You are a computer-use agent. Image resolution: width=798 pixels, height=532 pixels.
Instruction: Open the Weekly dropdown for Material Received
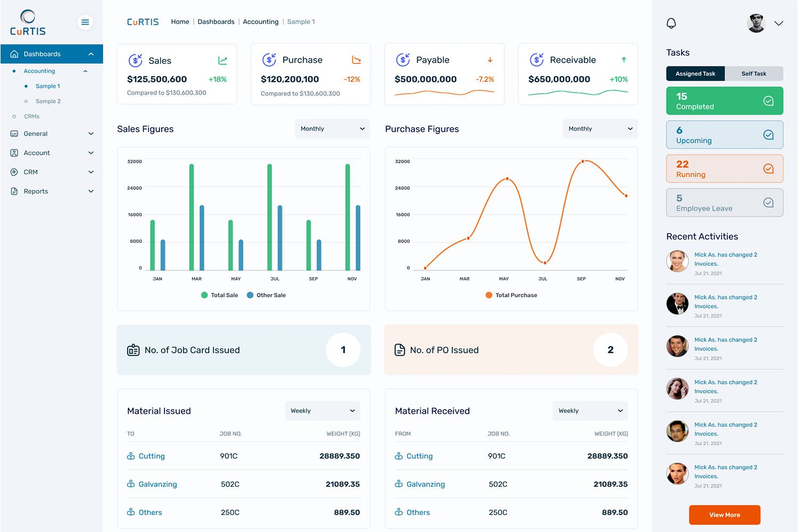[590, 411]
